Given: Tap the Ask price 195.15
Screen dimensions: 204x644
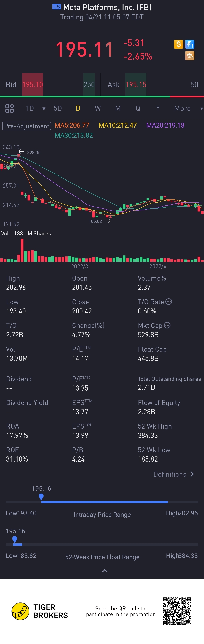Looking at the screenshot, I should (x=136, y=84).
